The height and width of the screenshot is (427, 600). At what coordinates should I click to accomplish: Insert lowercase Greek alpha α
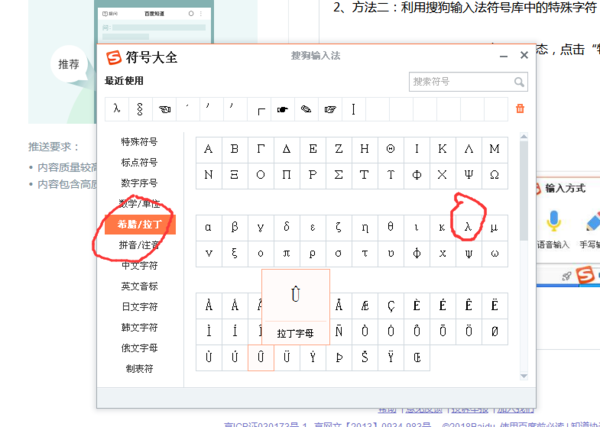[209, 228]
